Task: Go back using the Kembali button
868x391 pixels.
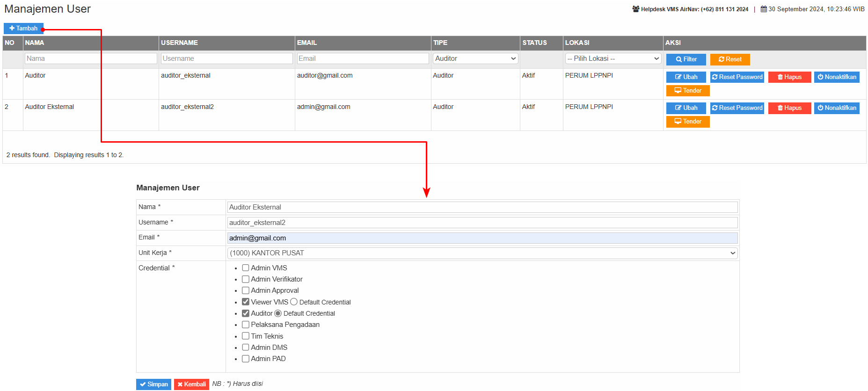Action: point(191,384)
